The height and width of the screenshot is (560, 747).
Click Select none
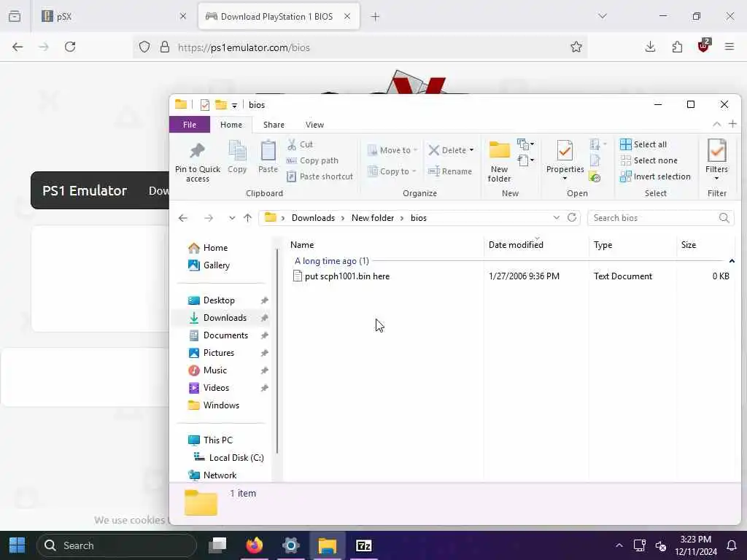click(649, 160)
